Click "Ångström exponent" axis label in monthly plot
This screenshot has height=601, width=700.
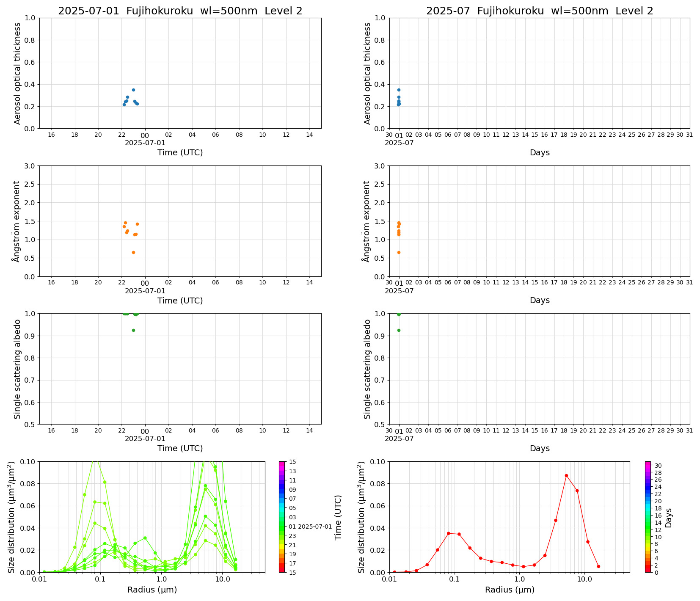[367, 221]
